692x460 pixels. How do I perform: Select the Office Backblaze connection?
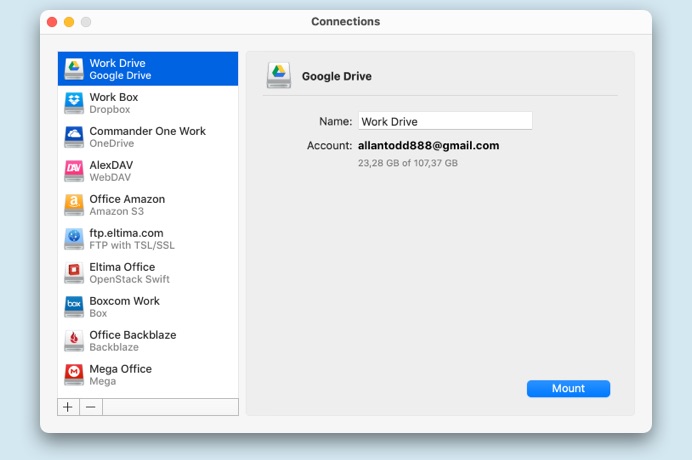[x=148, y=341]
